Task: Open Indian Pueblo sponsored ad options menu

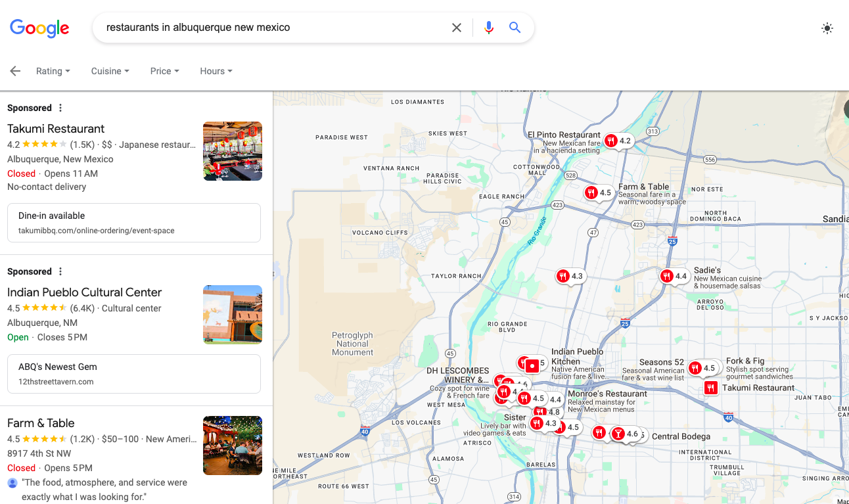Action: 60,271
